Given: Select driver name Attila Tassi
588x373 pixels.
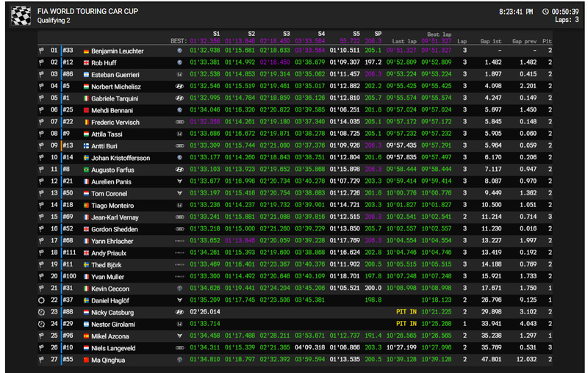Looking at the screenshot, I should (x=107, y=134).
